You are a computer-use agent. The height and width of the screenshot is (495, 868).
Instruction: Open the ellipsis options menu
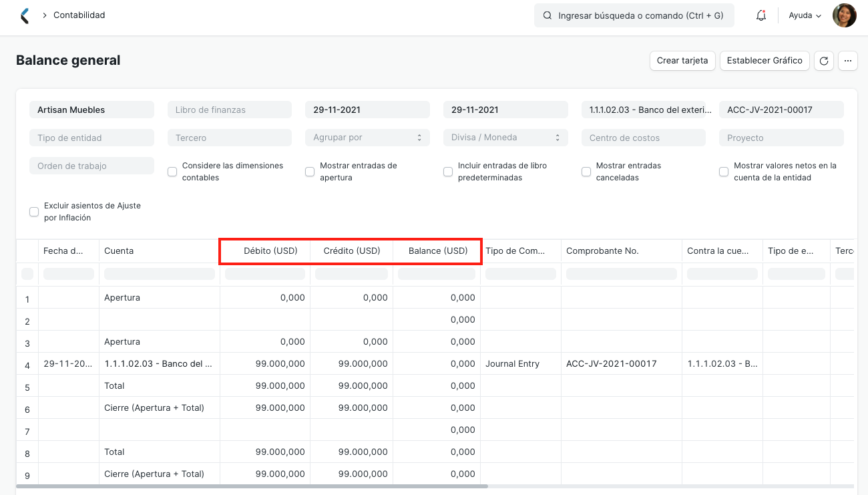pos(848,60)
